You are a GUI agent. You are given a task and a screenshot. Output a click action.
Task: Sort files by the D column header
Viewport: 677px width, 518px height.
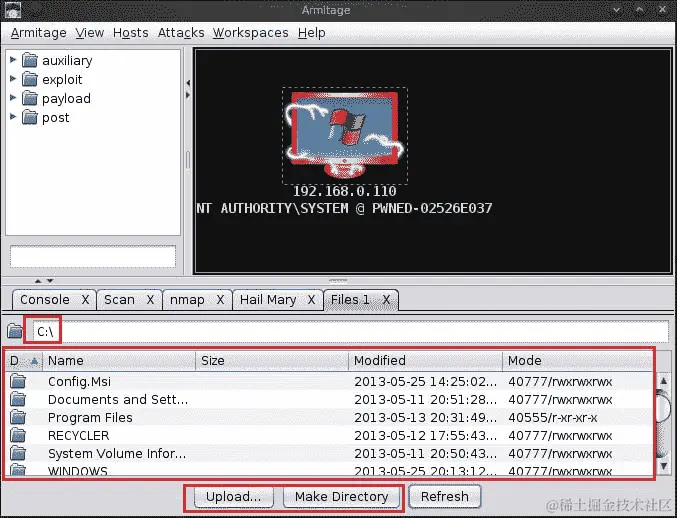coord(24,361)
